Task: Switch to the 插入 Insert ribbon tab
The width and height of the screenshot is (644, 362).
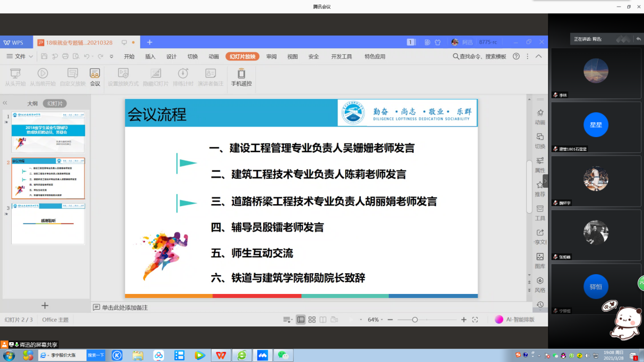Action: click(x=150, y=56)
